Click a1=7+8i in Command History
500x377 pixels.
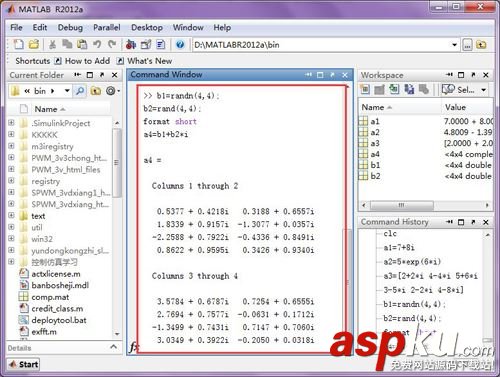pos(399,247)
